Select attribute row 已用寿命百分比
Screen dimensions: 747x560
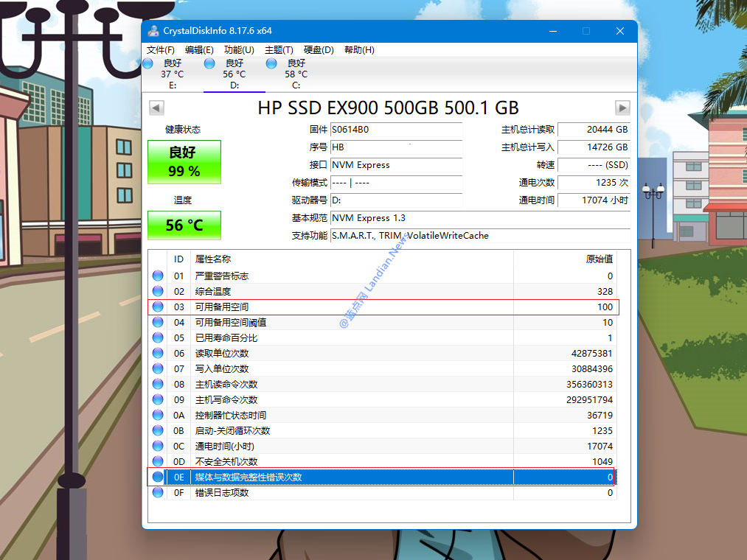click(x=383, y=337)
